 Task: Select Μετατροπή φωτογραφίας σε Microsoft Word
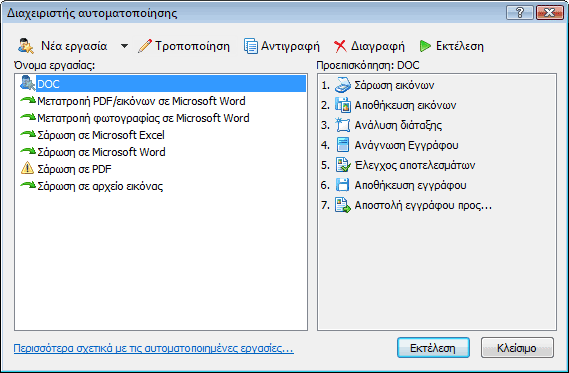click(143, 118)
